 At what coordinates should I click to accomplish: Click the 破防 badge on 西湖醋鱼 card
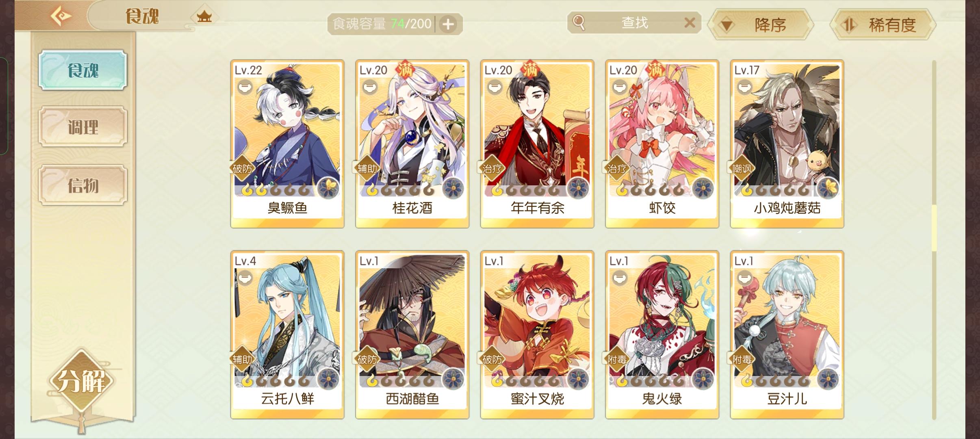367,360
